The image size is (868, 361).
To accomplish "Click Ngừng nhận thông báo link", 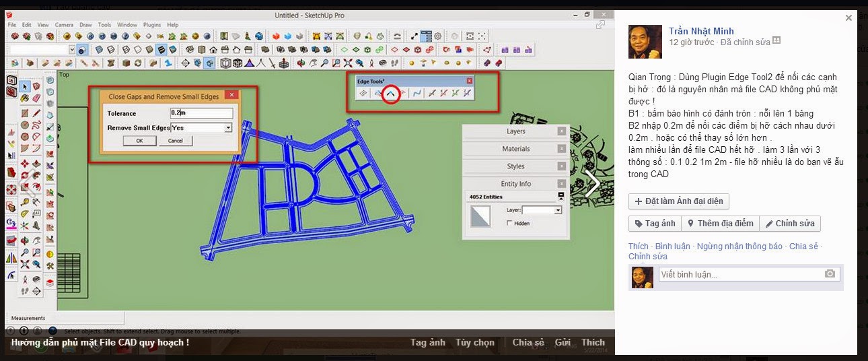I will [739, 247].
